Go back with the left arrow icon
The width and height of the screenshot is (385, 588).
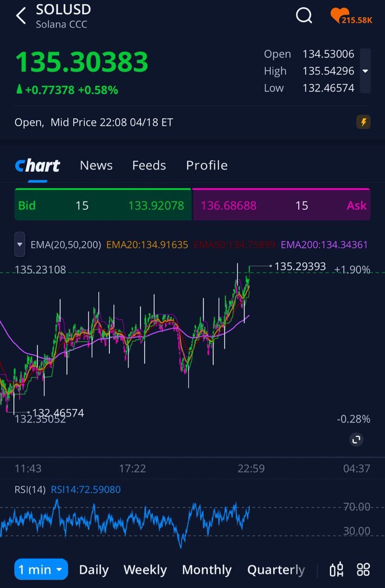click(x=21, y=16)
